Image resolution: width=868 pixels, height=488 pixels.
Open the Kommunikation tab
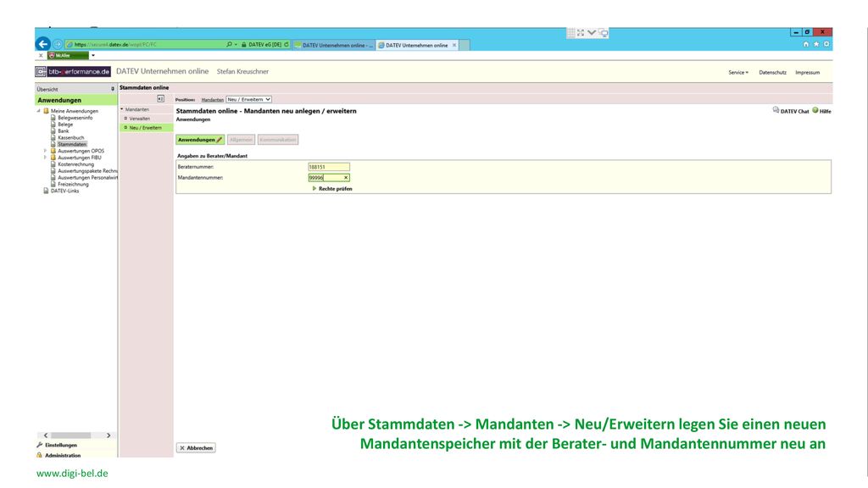[x=277, y=140]
